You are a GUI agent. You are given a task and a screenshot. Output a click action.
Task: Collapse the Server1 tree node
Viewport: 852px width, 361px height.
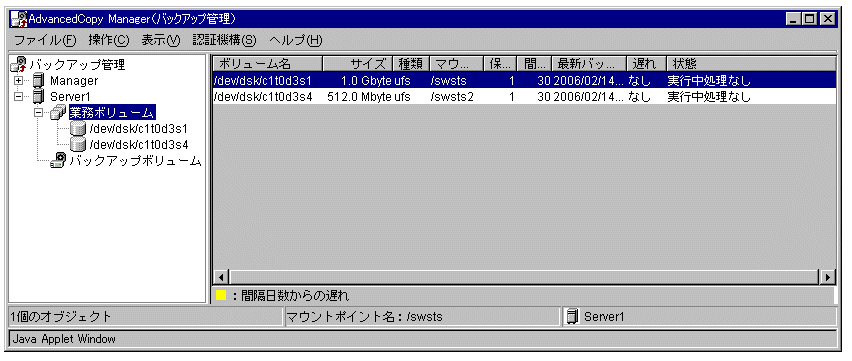click(x=18, y=97)
